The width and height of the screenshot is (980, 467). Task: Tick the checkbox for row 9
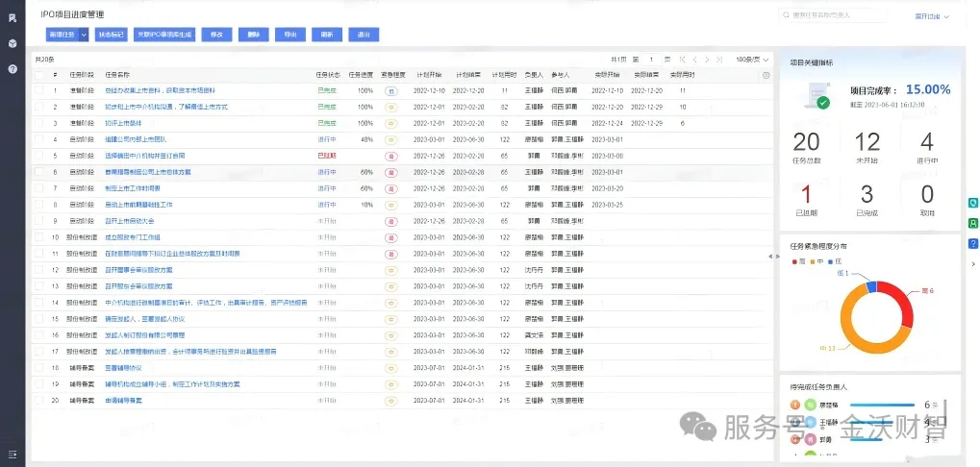tap(38, 221)
